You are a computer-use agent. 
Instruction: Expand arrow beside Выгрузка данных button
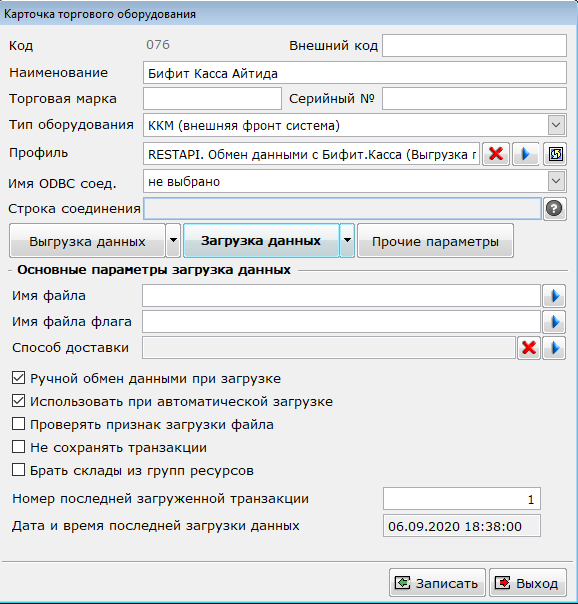173,241
